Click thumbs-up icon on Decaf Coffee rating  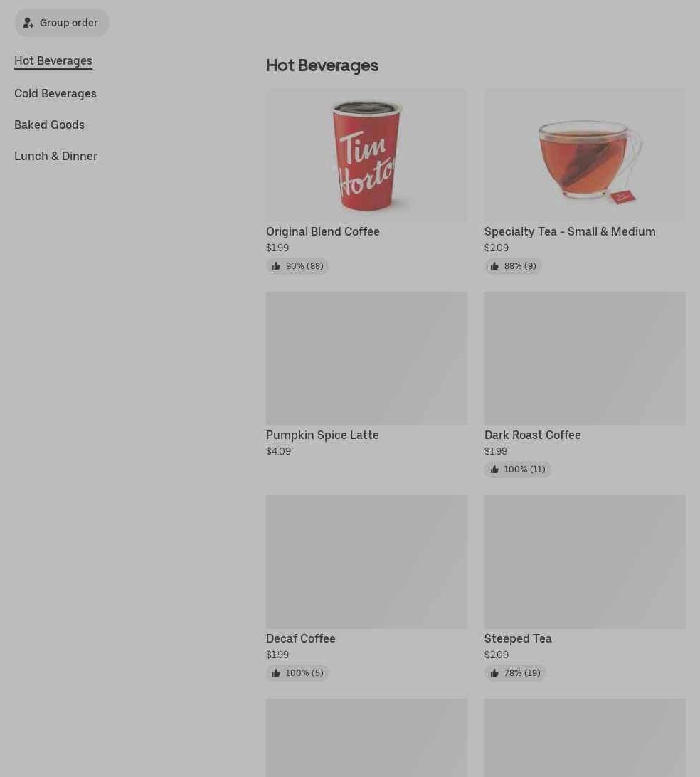pos(276,673)
